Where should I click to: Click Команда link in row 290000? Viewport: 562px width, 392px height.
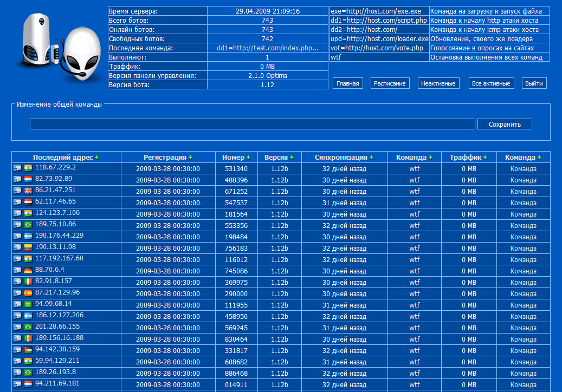[x=524, y=294]
